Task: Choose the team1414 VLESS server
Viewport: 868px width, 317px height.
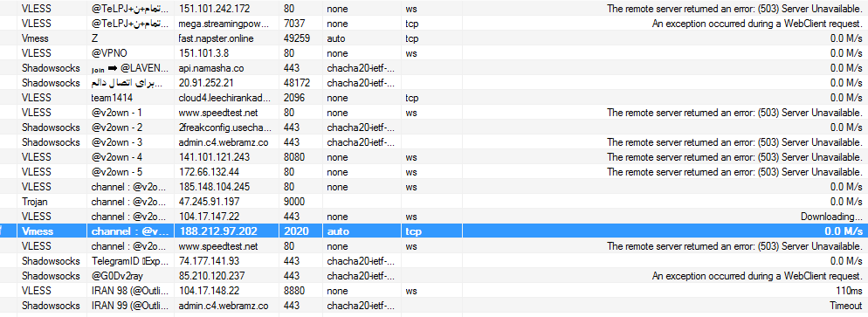Action: pos(434,97)
